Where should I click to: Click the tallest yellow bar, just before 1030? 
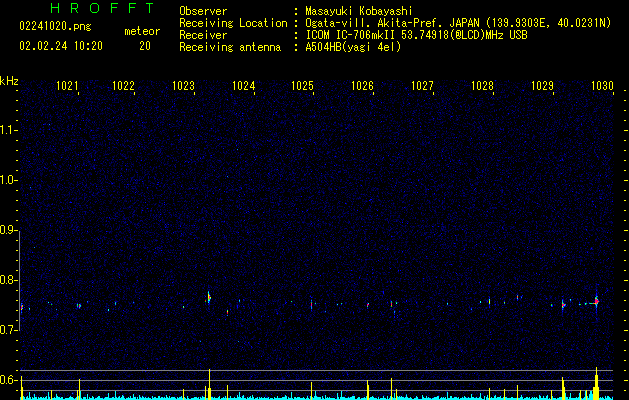click(x=597, y=383)
